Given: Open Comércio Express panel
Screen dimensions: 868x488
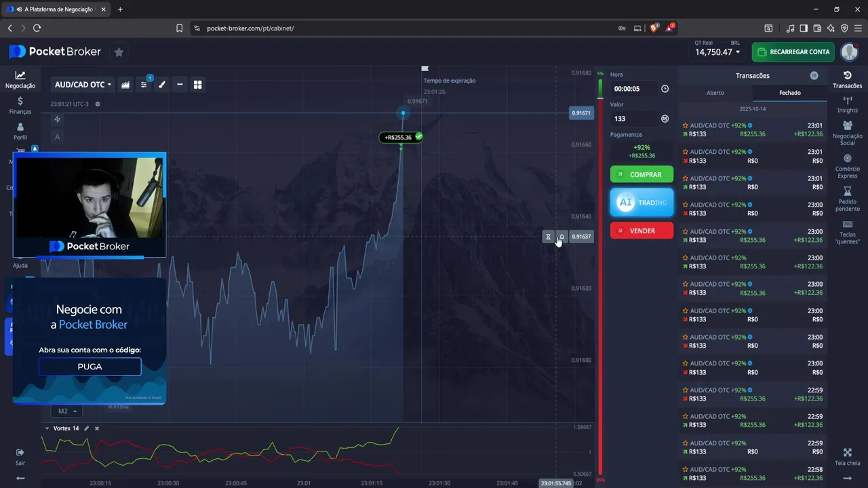Looking at the screenshot, I should click(847, 166).
